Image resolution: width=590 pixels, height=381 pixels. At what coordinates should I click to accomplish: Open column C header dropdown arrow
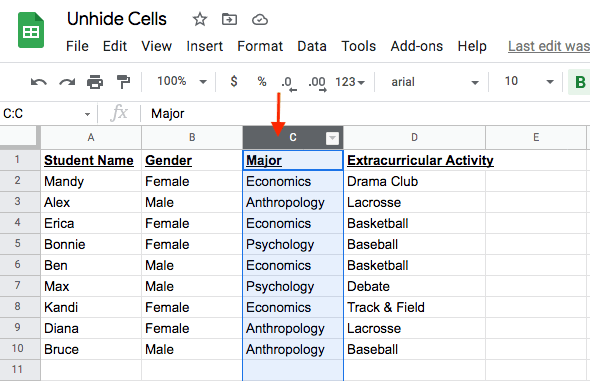point(332,138)
